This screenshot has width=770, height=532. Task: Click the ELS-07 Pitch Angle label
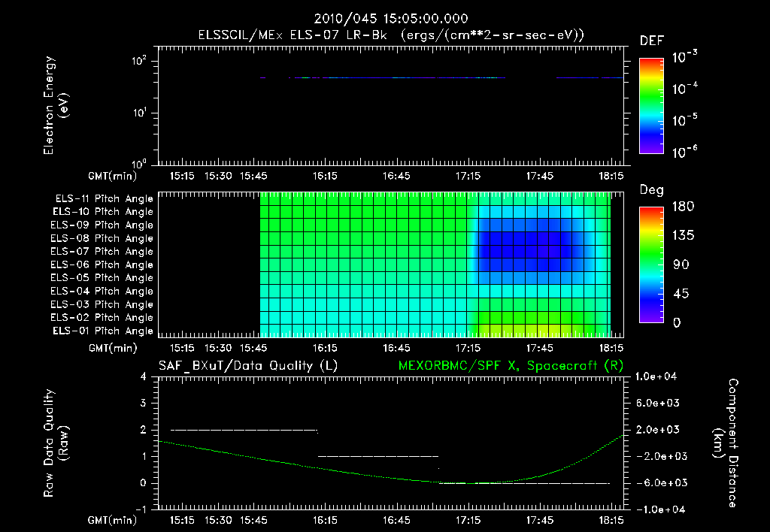[x=102, y=252]
